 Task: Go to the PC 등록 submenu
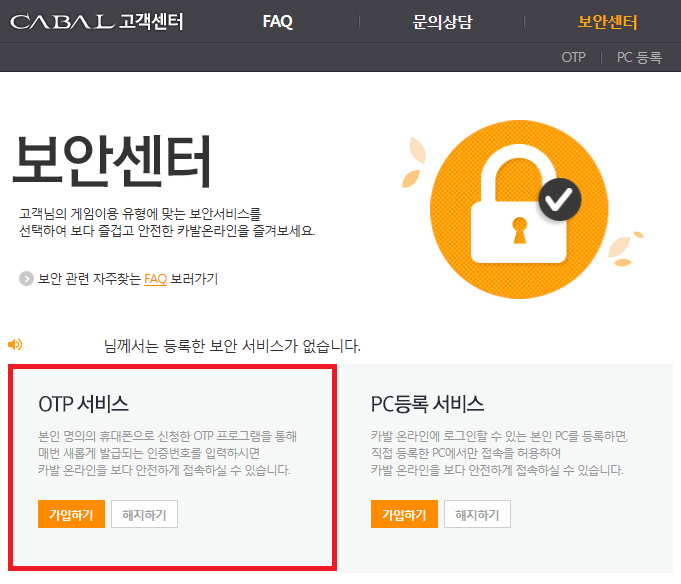pyautogui.click(x=639, y=57)
